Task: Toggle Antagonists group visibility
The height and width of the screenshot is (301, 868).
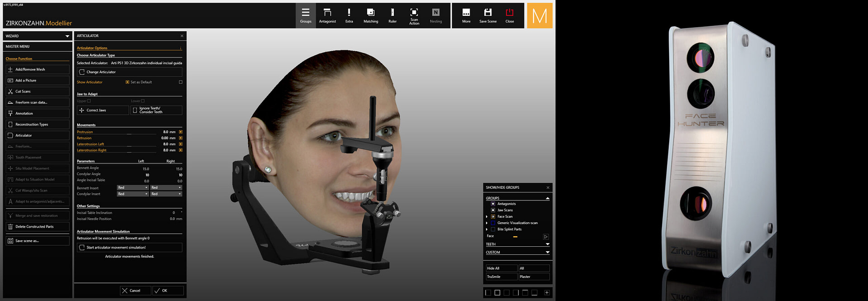Action: pyautogui.click(x=493, y=204)
